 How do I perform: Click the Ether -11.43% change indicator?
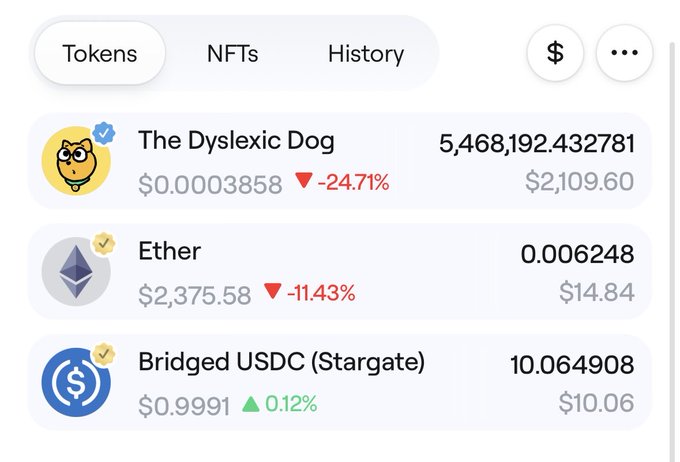click(x=309, y=294)
